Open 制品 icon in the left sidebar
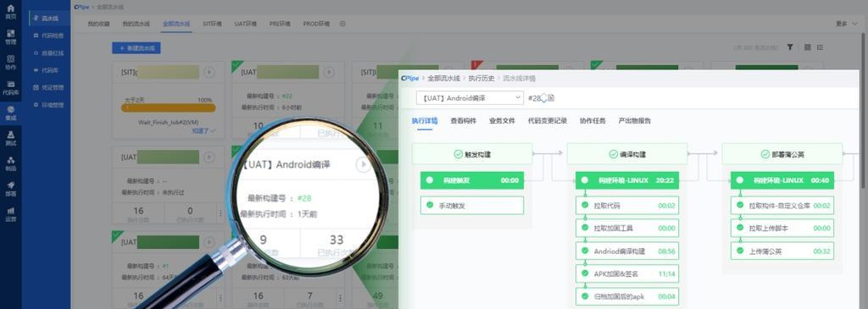868x309 pixels. click(10, 163)
